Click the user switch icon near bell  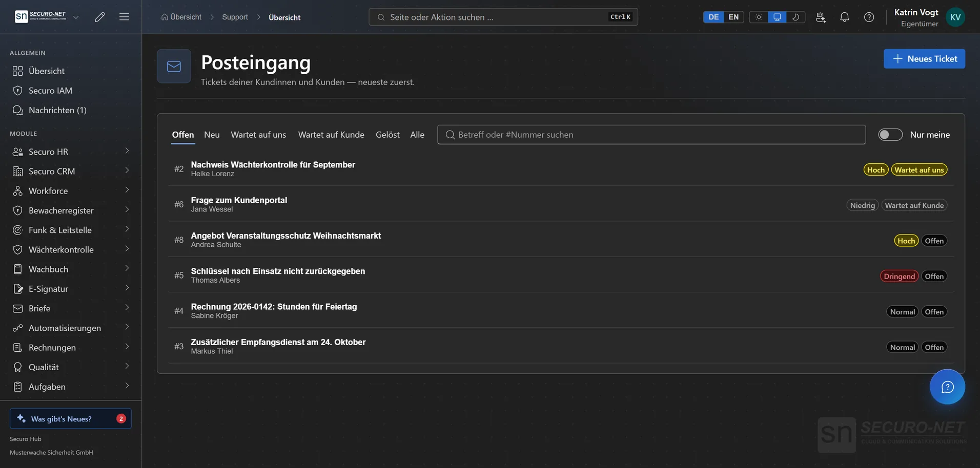click(x=821, y=17)
